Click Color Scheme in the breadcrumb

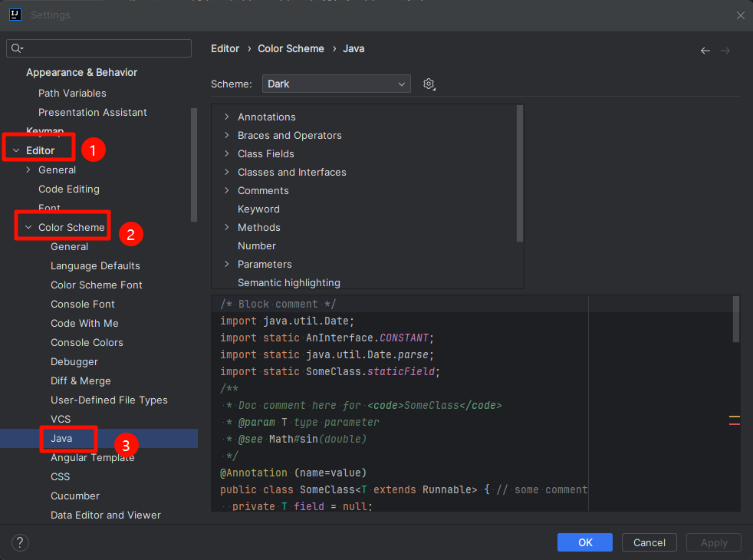(x=291, y=48)
